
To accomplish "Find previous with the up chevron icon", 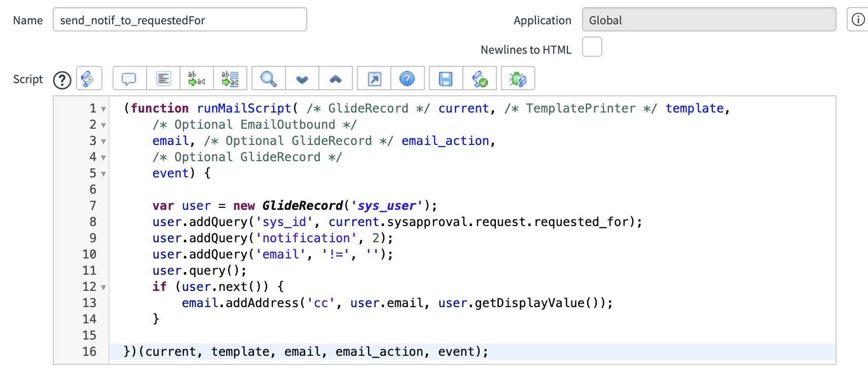I will [x=336, y=79].
